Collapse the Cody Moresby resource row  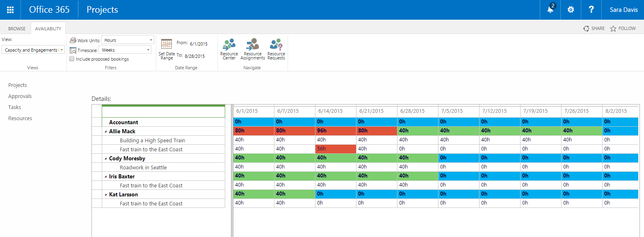(x=106, y=159)
